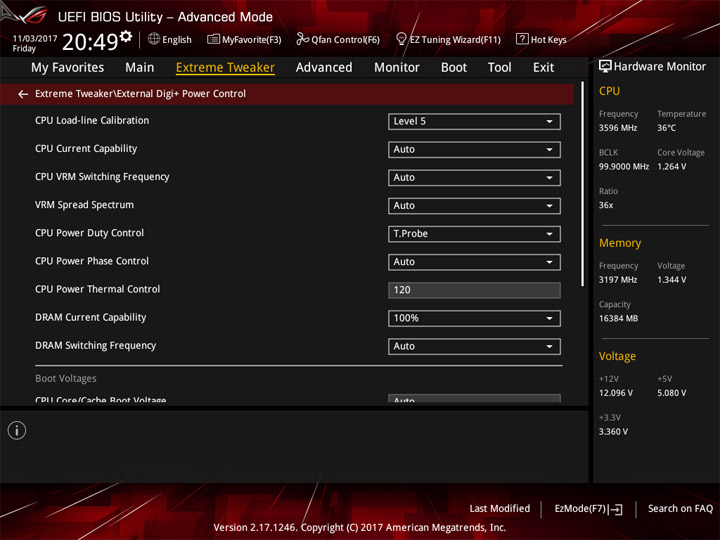Open MyFavorite(F3) label

pyautogui.click(x=252, y=40)
